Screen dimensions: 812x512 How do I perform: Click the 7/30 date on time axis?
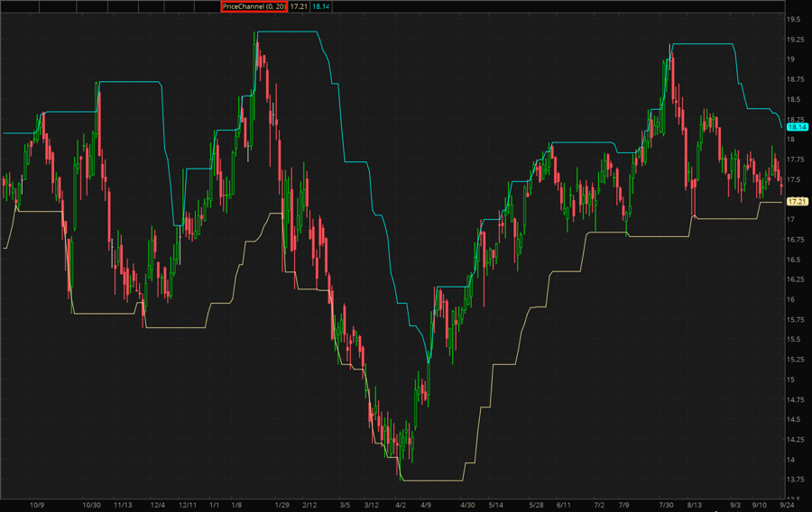[x=667, y=505]
